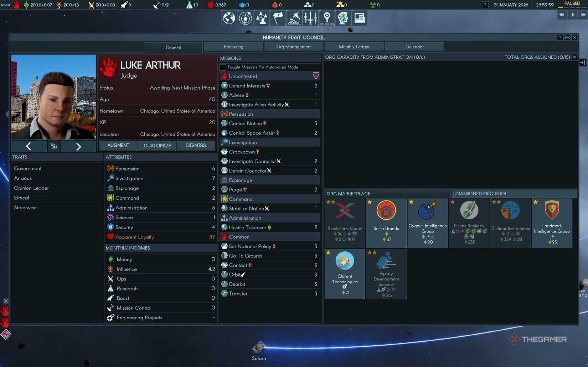Viewport: 588px width, 367px height.
Task: Open the newspaper feed icon
Action: click(x=359, y=18)
